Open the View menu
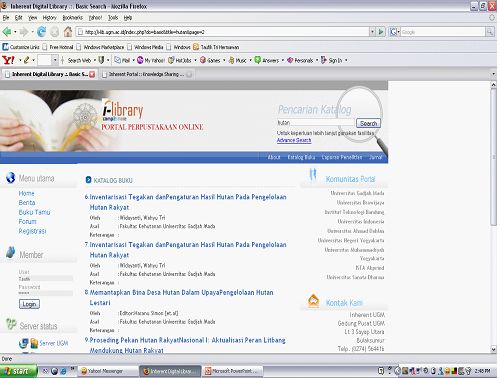Image resolution: width=500 pixels, height=378 pixels. tap(32, 18)
